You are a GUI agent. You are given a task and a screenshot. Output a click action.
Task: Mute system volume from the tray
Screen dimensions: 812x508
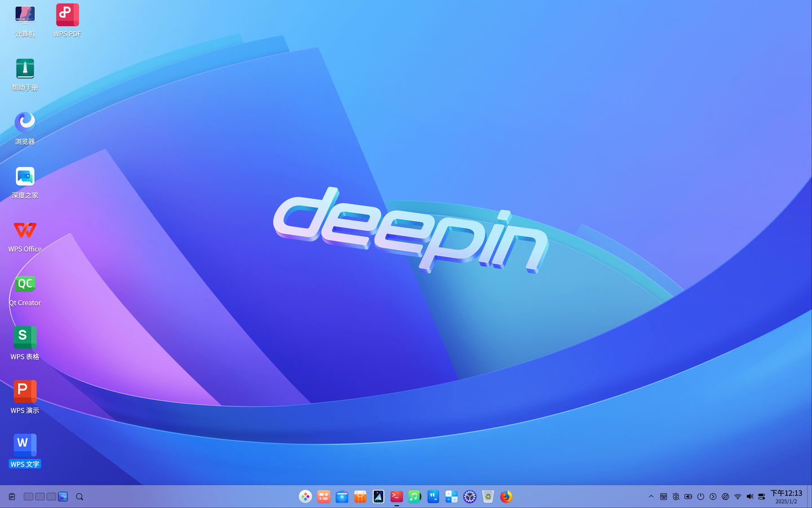750,497
